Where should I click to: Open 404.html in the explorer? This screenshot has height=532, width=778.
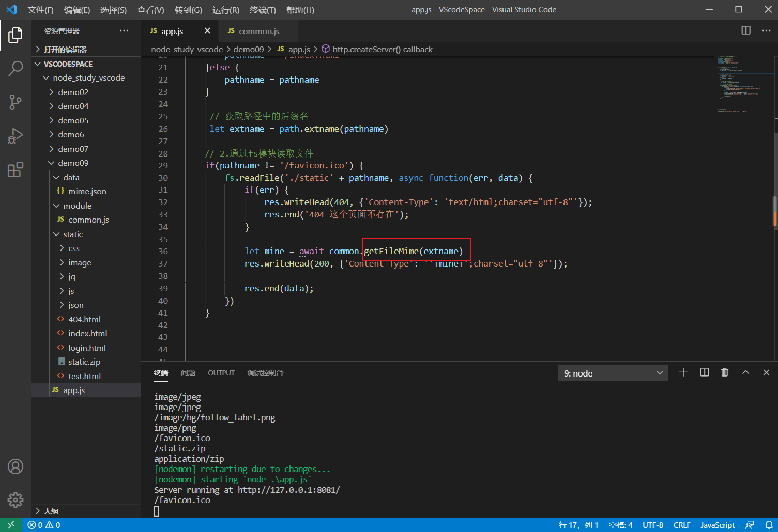pos(86,319)
